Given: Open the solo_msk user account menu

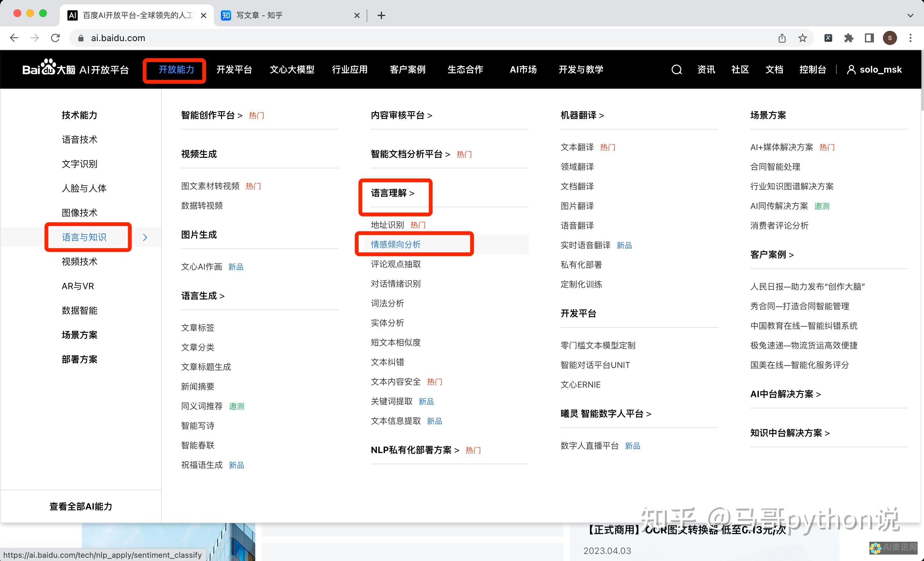Looking at the screenshot, I should point(874,69).
